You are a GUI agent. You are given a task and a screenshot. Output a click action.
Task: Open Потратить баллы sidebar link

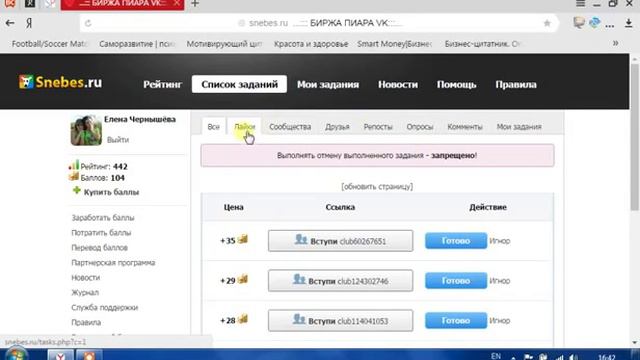pos(101,233)
